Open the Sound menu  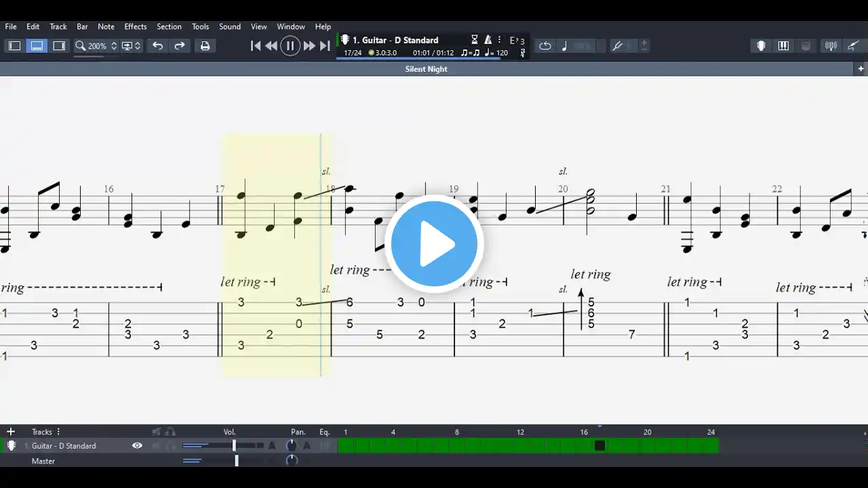click(230, 26)
